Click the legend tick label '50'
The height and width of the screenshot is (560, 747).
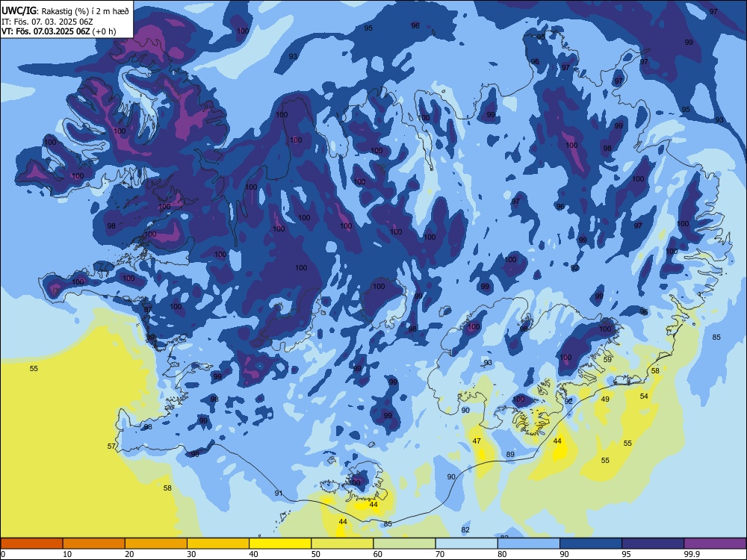click(315, 554)
